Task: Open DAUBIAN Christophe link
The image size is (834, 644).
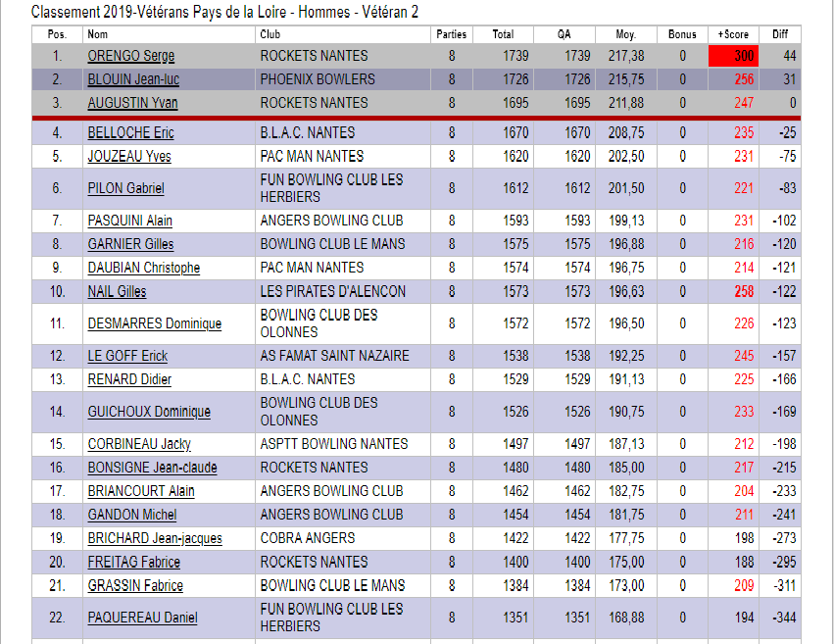Action: pos(143,268)
